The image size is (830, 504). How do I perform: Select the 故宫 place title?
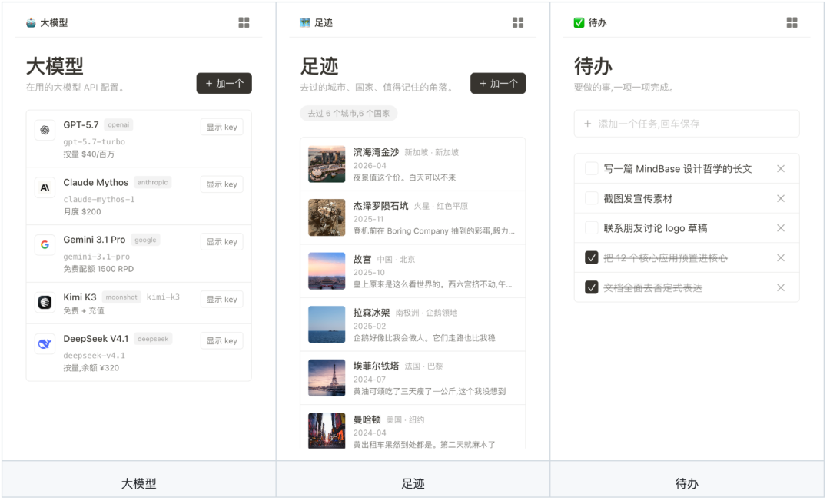click(x=363, y=260)
